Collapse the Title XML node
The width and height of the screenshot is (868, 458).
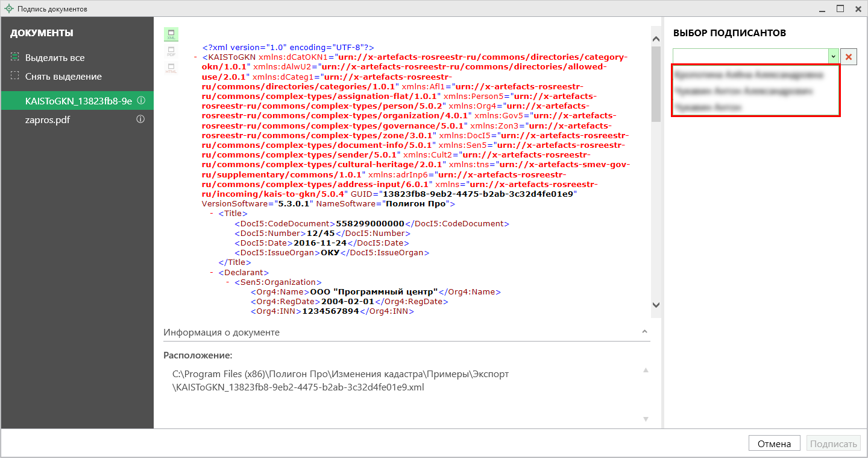212,214
